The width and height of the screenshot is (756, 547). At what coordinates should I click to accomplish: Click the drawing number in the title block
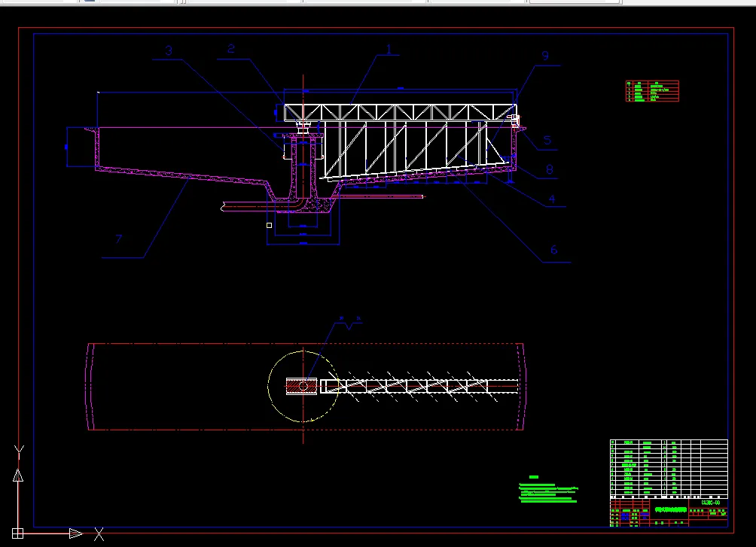[x=711, y=503]
